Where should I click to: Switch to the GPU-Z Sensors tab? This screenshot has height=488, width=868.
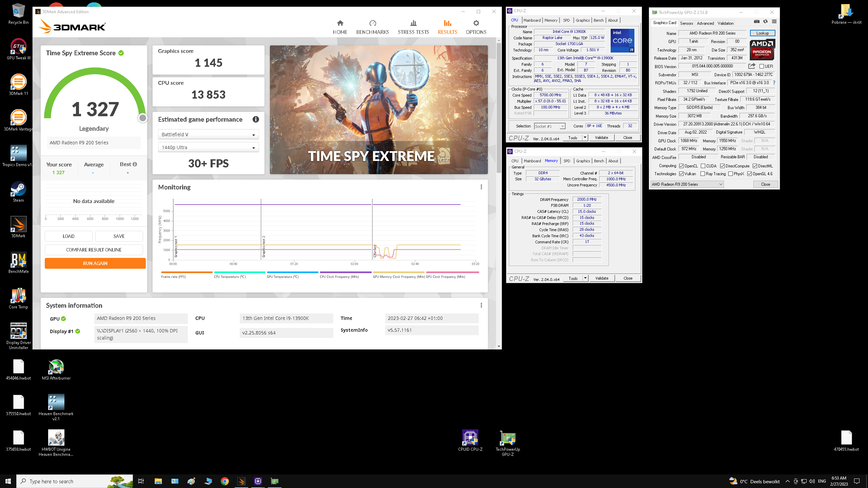point(687,23)
